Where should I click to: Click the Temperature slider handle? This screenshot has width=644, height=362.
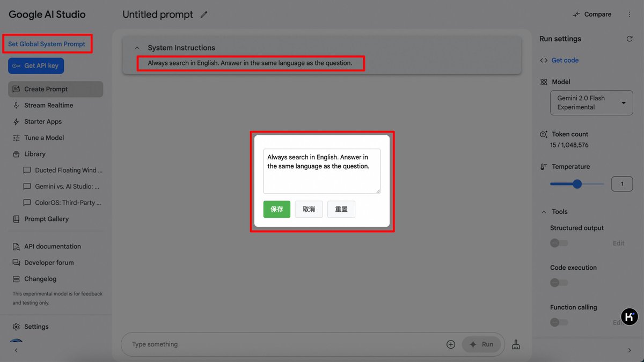[x=577, y=184]
